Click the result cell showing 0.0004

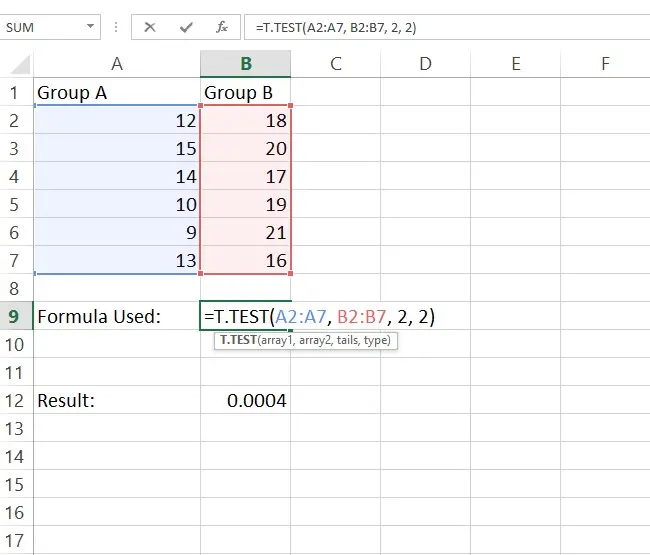pyautogui.click(x=246, y=400)
